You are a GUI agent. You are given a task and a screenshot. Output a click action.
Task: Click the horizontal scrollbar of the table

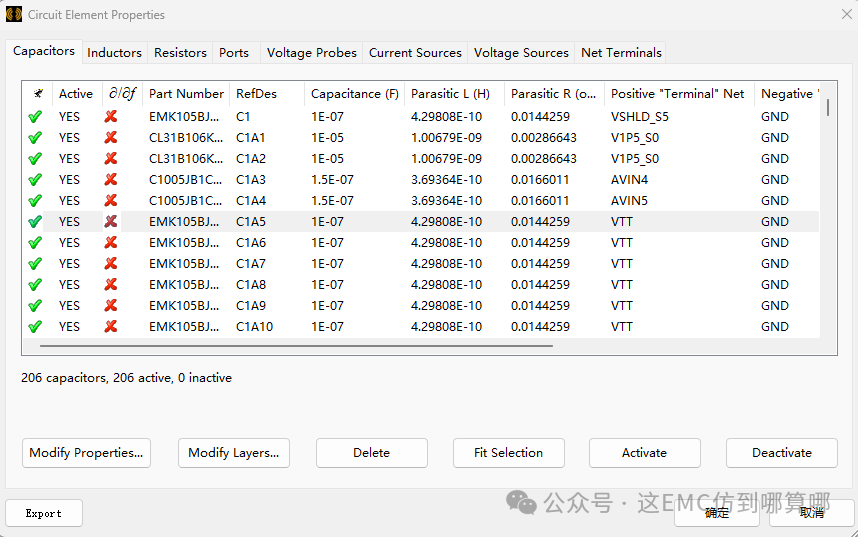(296, 346)
